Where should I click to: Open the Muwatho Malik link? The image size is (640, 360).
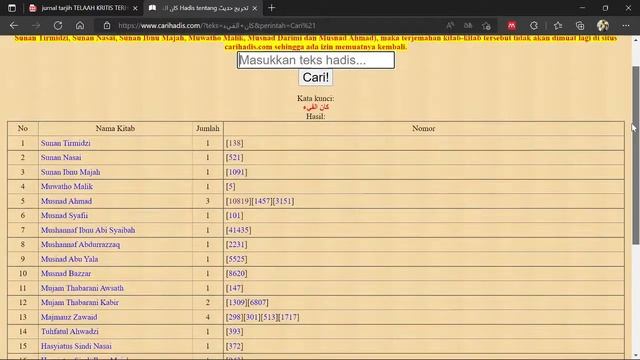[67, 187]
